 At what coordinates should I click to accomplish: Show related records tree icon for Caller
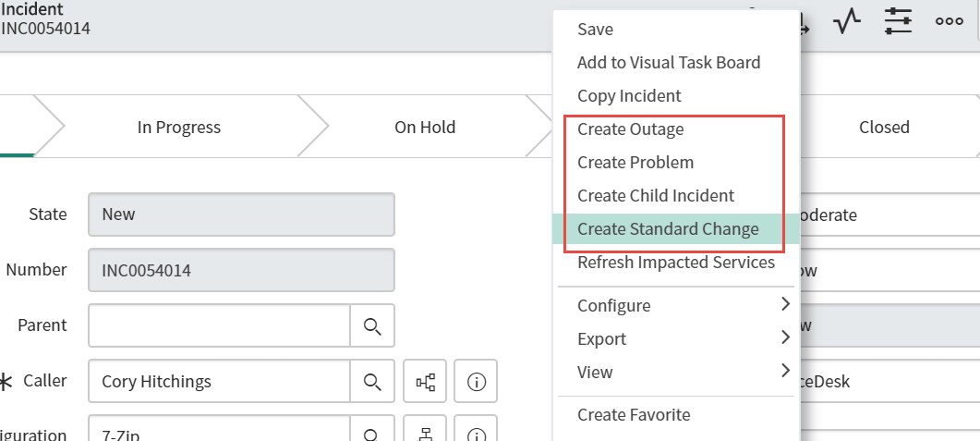point(426,381)
